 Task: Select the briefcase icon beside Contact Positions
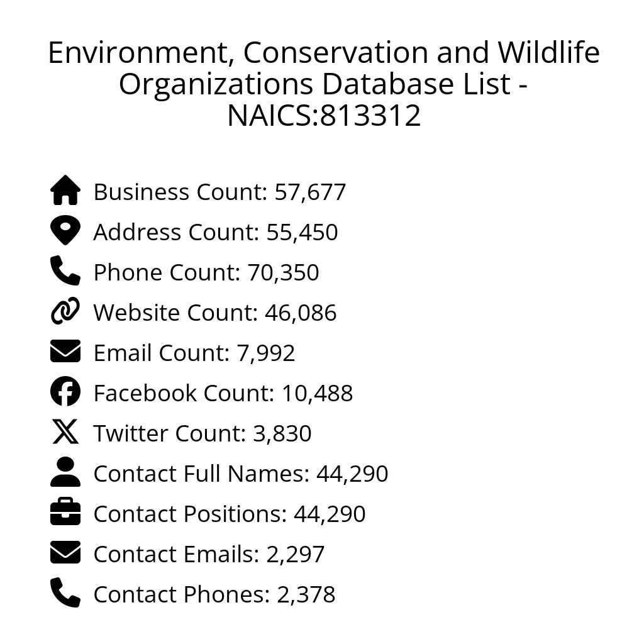[x=65, y=513]
